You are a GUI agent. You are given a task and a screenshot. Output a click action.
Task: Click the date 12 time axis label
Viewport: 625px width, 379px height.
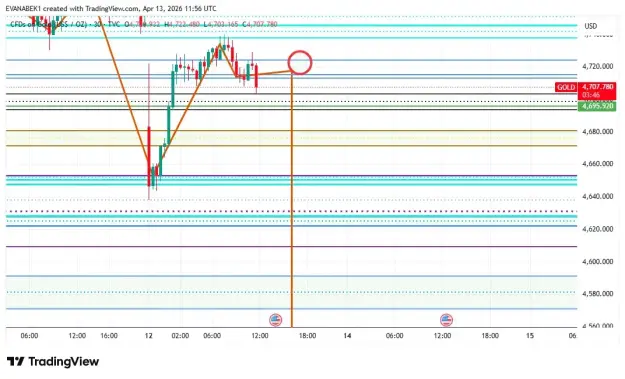149,336
